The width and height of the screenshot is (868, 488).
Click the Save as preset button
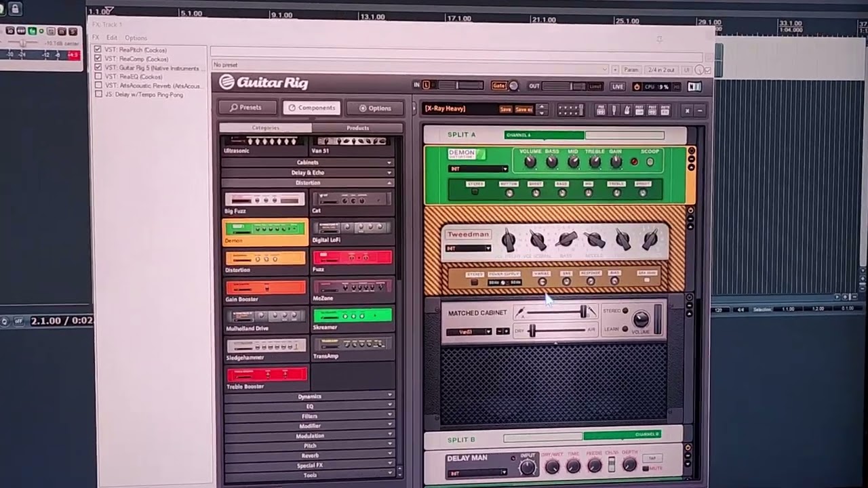pos(524,110)
